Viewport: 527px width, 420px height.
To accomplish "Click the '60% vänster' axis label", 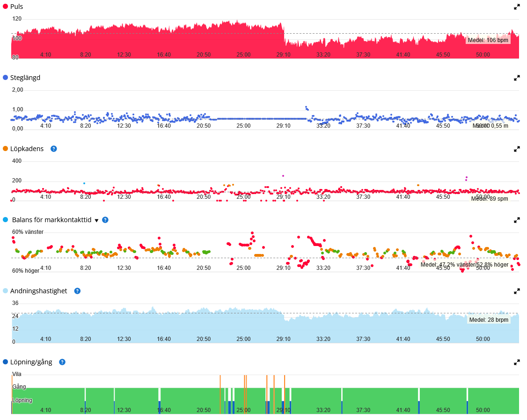I will [x=28, y=232].
